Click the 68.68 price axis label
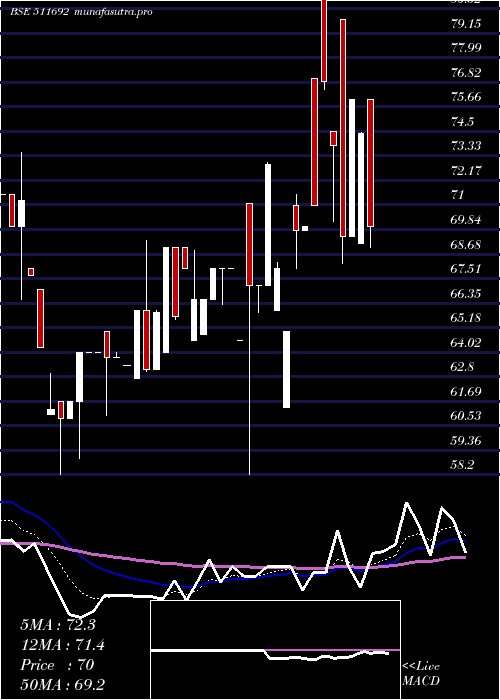This screenshot has height=700, width=500. [x=466, y=245]
